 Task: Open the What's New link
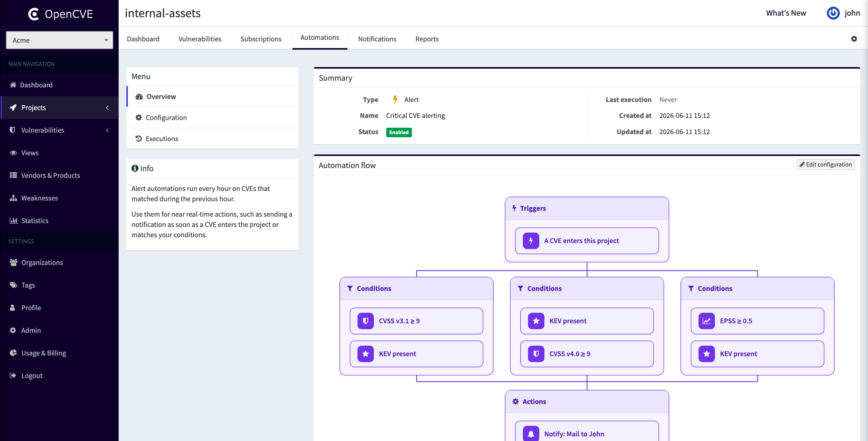[x=786, y=13]
